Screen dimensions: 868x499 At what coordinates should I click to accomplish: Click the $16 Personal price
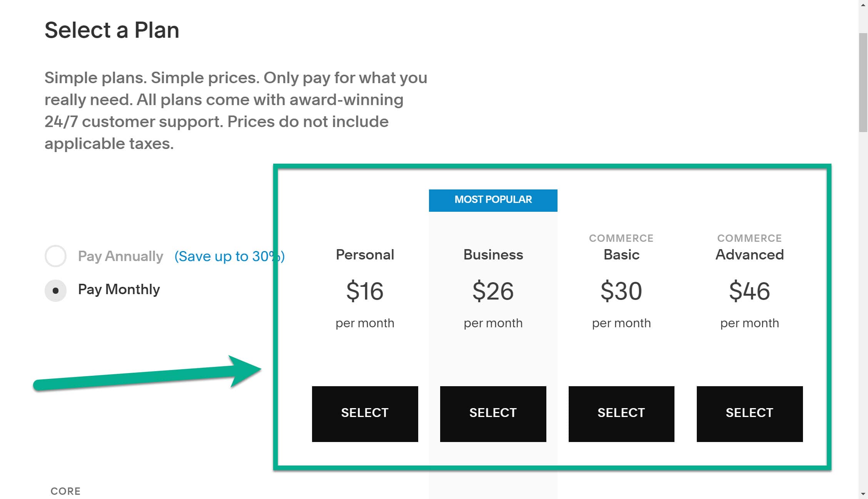point(364,291)
